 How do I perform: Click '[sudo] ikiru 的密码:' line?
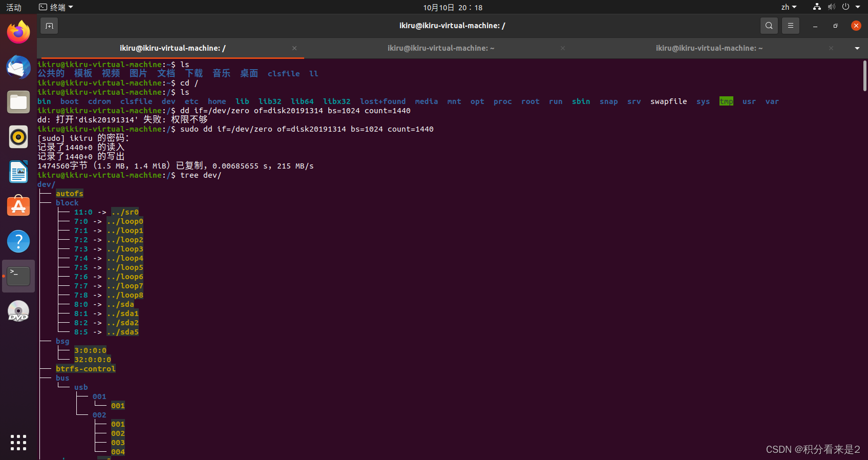tap(83, 138)
